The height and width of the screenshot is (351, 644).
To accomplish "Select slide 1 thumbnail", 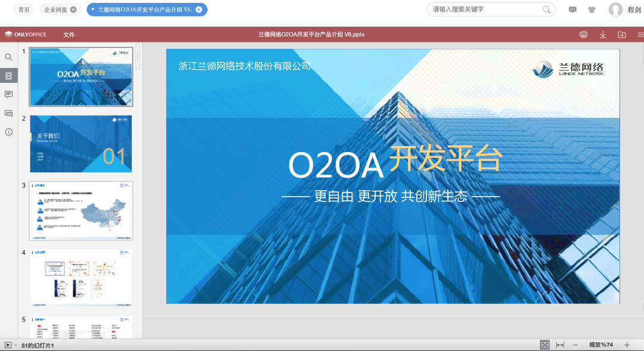I will pyautogui.click(x=81, y=76).
